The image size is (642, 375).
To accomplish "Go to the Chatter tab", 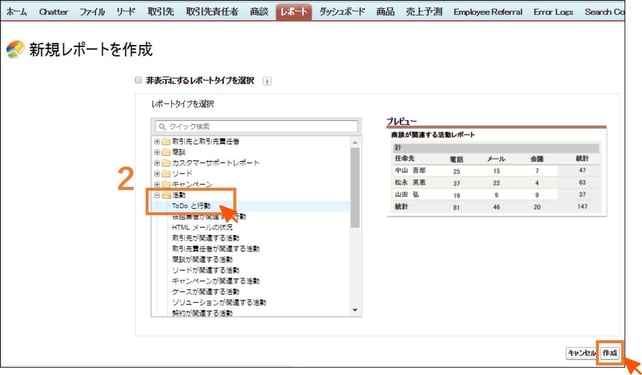I will pyautogui.click(x=53, y=12).
